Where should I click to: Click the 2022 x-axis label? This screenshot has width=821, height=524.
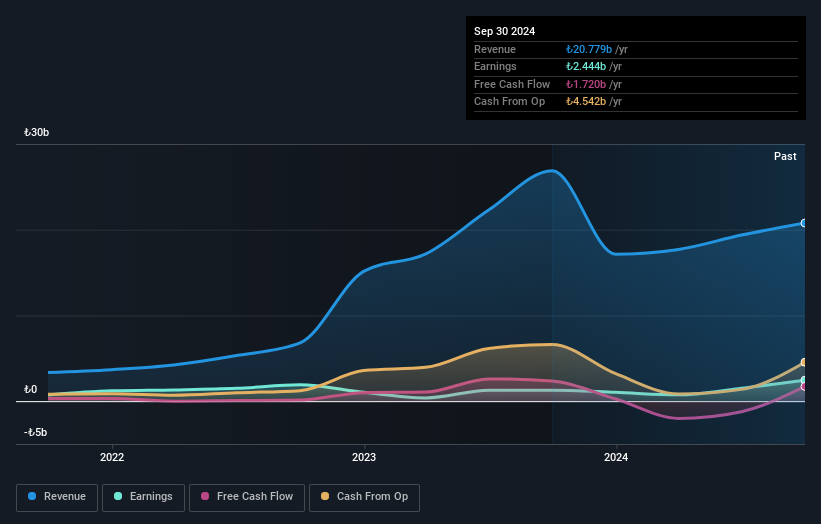click(x=112, y=457)
